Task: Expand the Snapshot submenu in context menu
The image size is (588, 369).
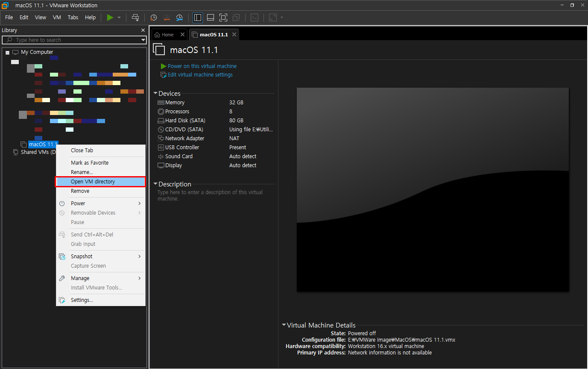Action: 100,257
